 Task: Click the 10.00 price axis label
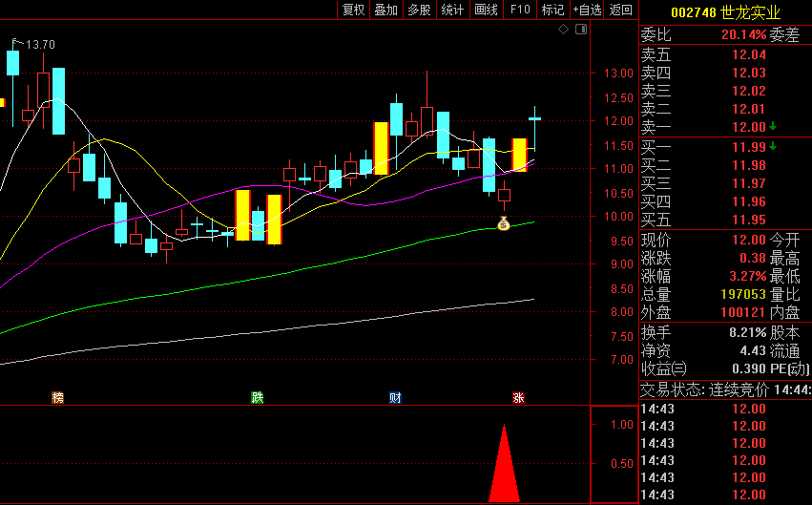[618, 217]
